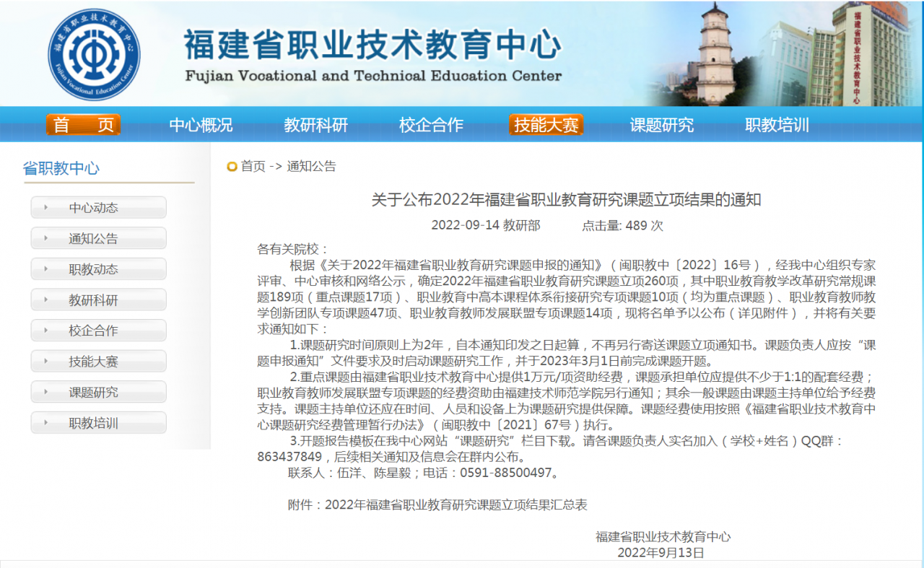Click the arrow icon beside sidebar 职教培训
Image resolution: width=924 pixels, height=568 pixels.
click(46, 423)
